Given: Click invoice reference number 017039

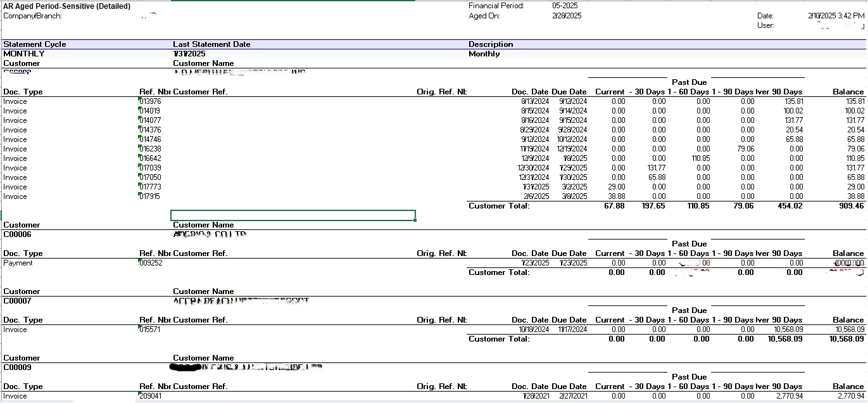Looking at the screenshot, I should coord(150,168).
